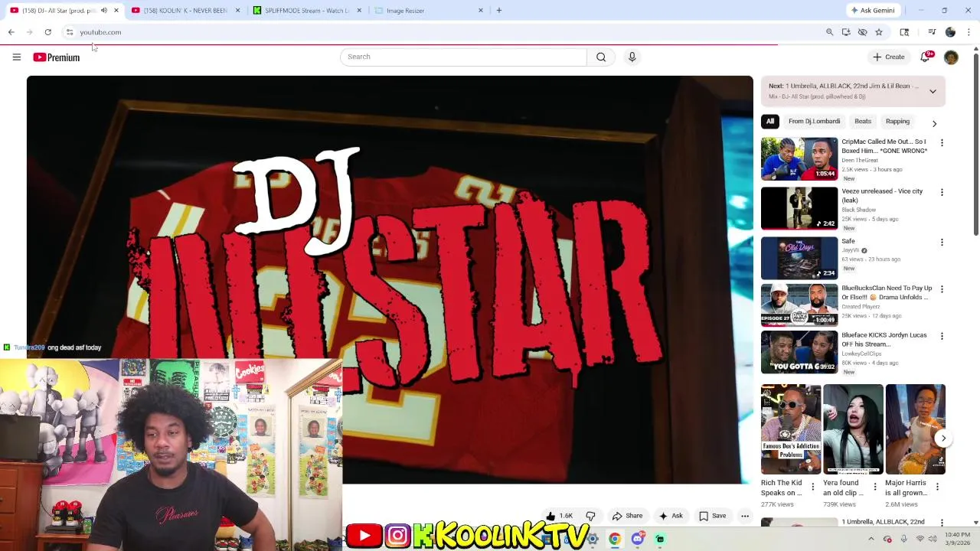Start voice search with microphone icon
The height and width of the screenshot is (551, 980).
point(632,57)
